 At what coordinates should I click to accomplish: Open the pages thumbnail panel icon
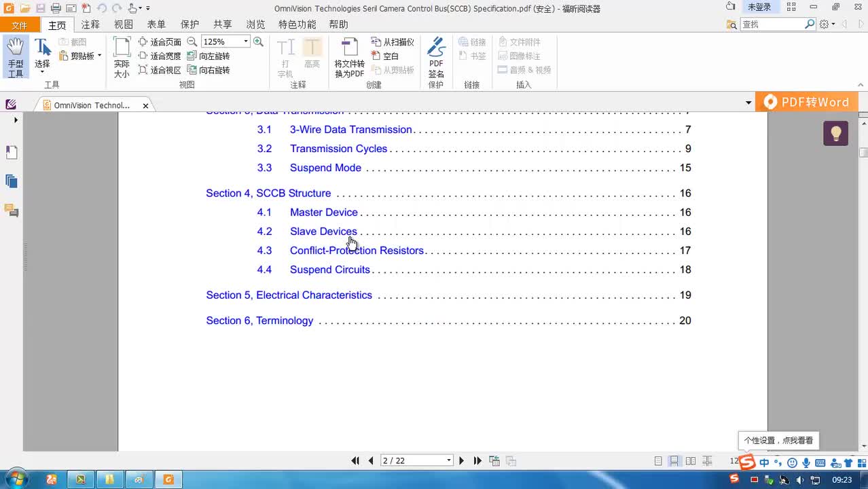pyautogui.click(x=12, y=181)
